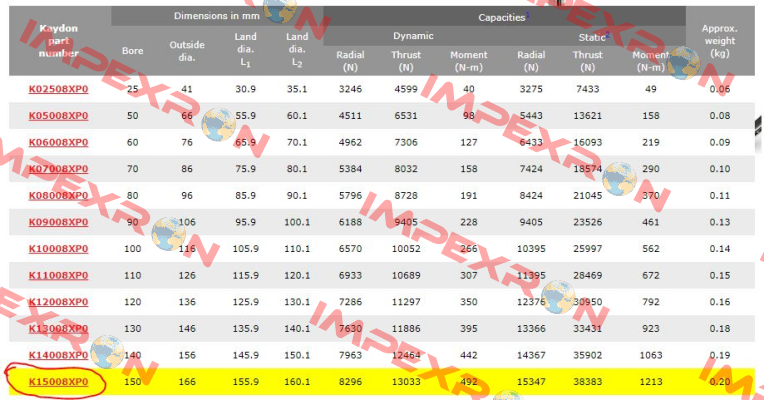Click static thrust value 21045
This screenshot has height=400, width=764.
click(x=588, y=195)
